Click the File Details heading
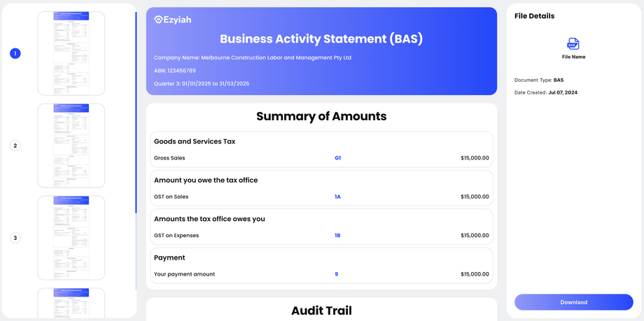This screenshot has width=644, height=321. click(534, 16)
